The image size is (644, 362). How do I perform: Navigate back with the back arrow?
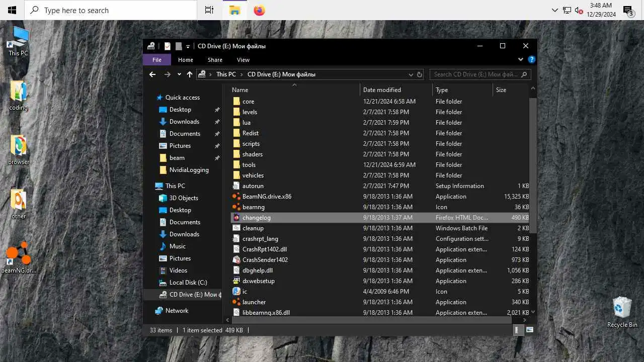pyautogui.click(x=152, y=74)
